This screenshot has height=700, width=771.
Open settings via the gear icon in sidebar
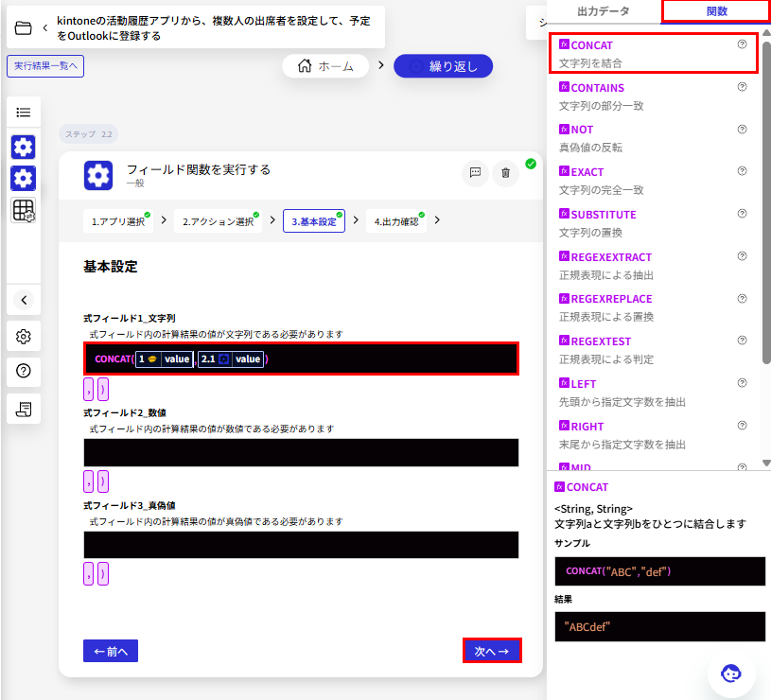click(23, 336)
